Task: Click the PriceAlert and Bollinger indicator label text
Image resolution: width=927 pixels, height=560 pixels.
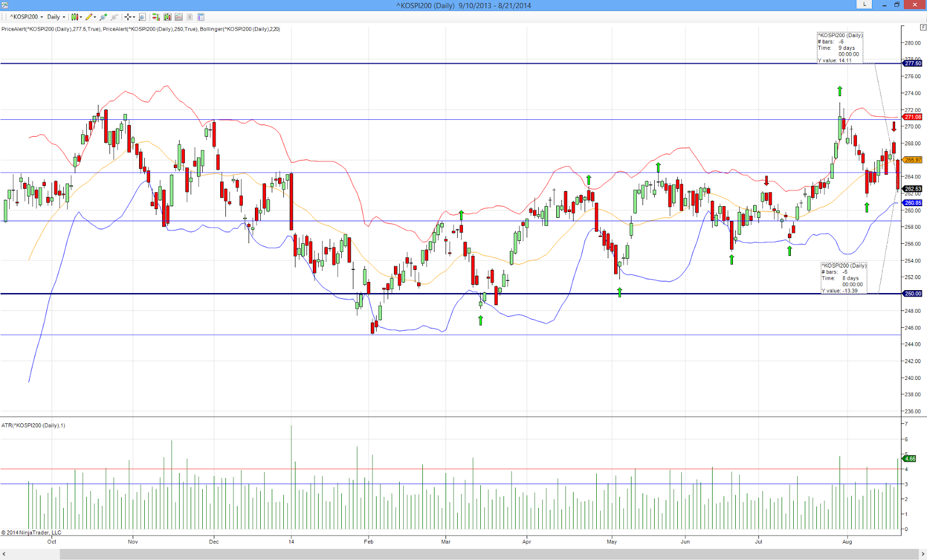Action: (x=140, y=29)
